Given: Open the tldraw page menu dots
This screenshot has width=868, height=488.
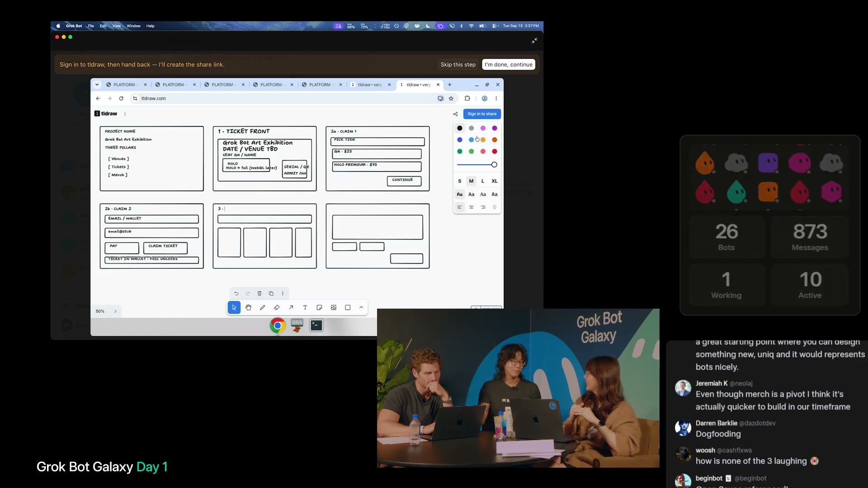Looking at the screenshot, I should [x=125, y=114].
